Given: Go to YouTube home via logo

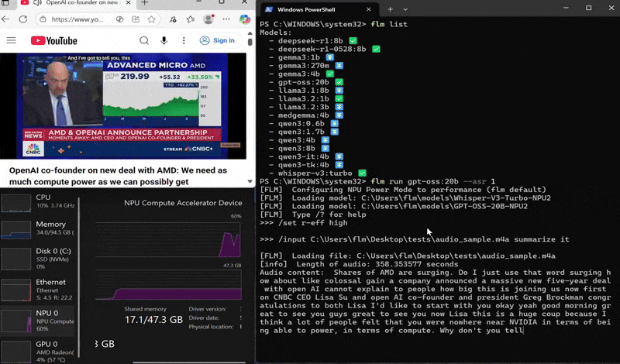Looking at the screenshot, I should pyautogui.click(x=53, y=41).
